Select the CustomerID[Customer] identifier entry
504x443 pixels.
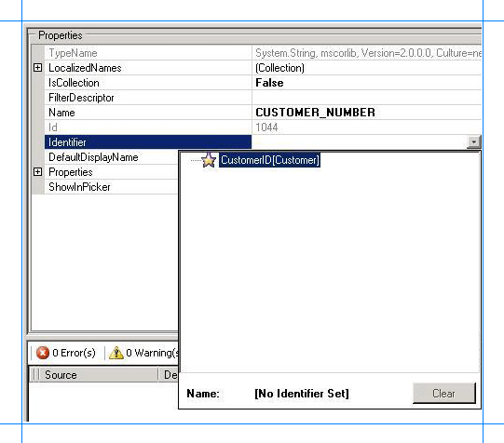(269, 160)
